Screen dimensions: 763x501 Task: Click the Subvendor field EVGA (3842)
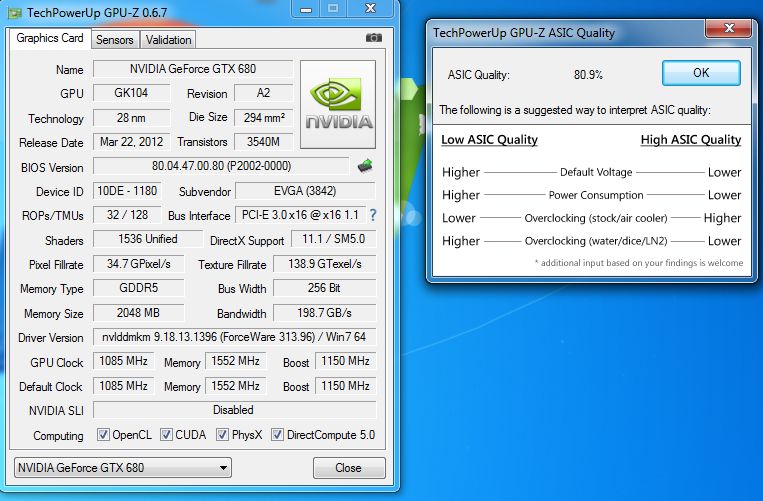[305, 191]
